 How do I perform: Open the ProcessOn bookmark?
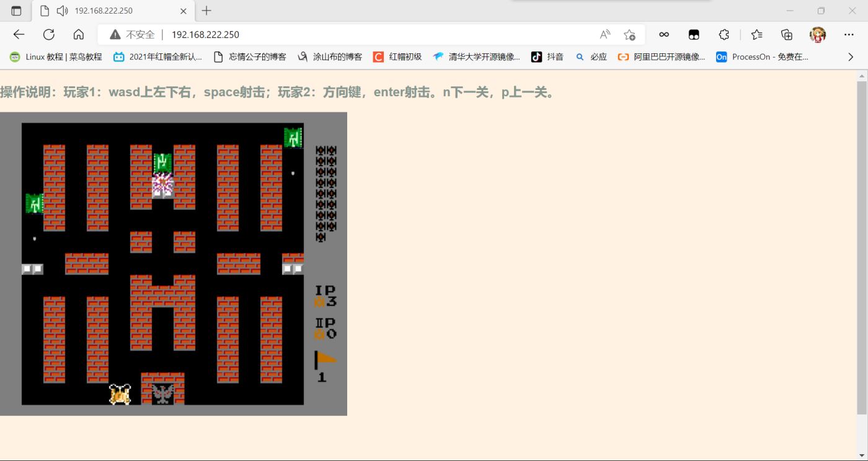(x=763, y=57)
